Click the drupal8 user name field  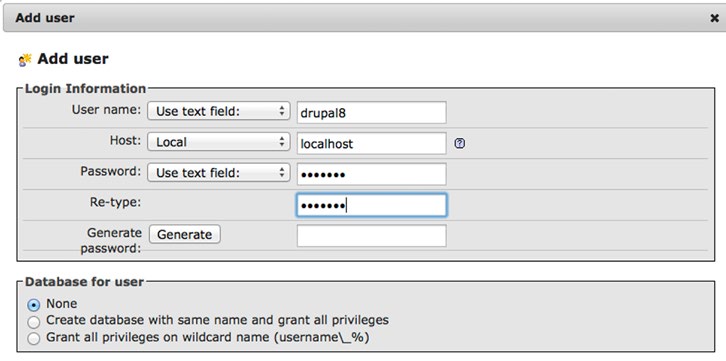371,112
